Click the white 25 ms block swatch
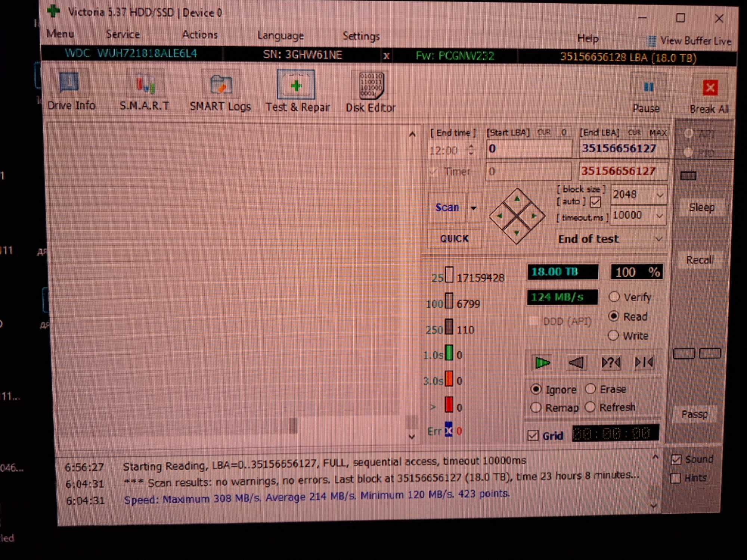This screenshot has width=747, height=560. [449, 275]
